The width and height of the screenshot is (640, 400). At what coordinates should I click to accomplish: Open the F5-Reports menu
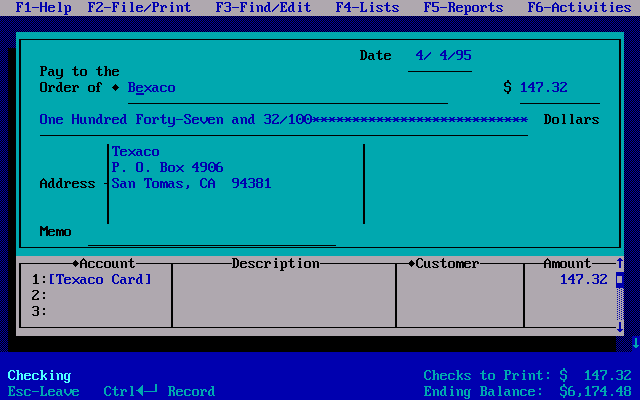coord(463,7)
